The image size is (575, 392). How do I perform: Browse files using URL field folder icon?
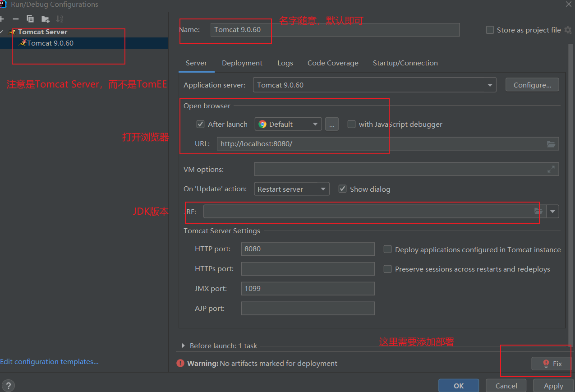pyautogui.click(x=551, y=144)
